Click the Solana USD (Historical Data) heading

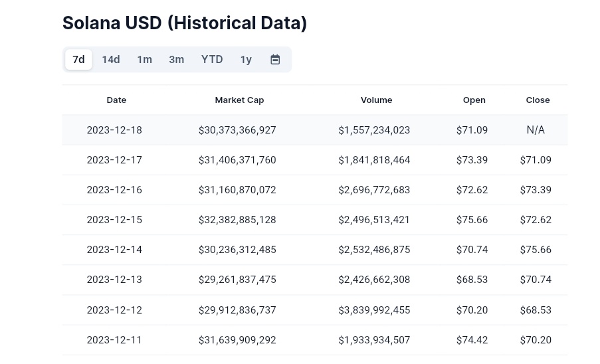point(185,23)
